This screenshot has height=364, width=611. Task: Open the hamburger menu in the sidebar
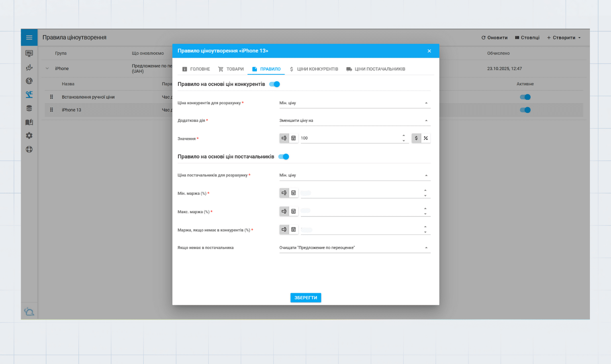point(29,37)
